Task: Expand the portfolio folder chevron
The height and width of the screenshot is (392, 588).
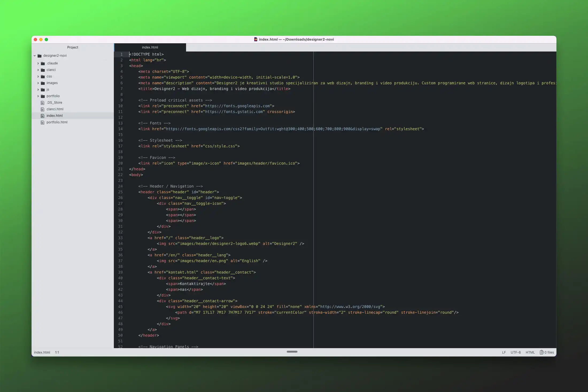Action: point(38,96)
